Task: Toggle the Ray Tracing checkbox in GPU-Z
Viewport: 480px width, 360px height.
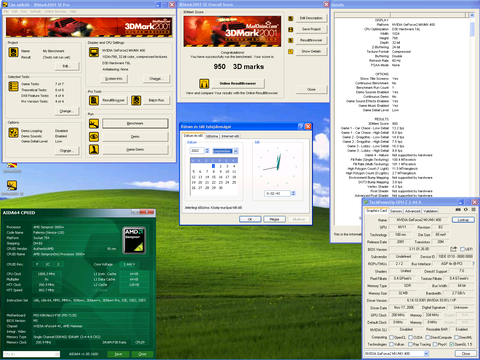Action: pos(411,344)
